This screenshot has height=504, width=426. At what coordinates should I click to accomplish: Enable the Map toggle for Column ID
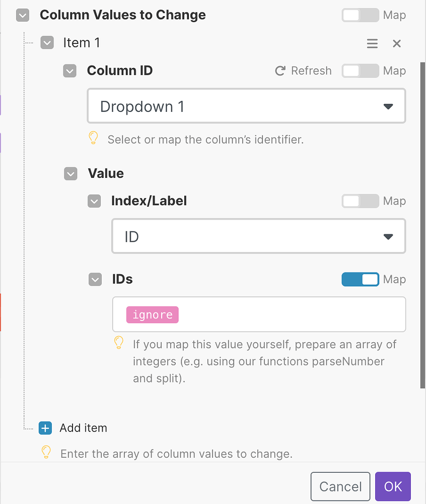coord(360,71)
